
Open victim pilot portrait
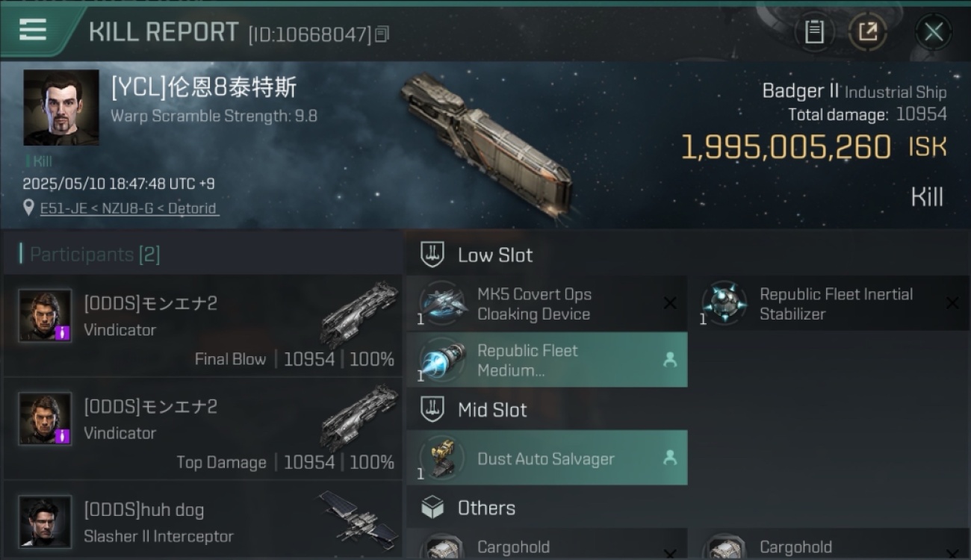pyautogui.click(x=61, y=108)
